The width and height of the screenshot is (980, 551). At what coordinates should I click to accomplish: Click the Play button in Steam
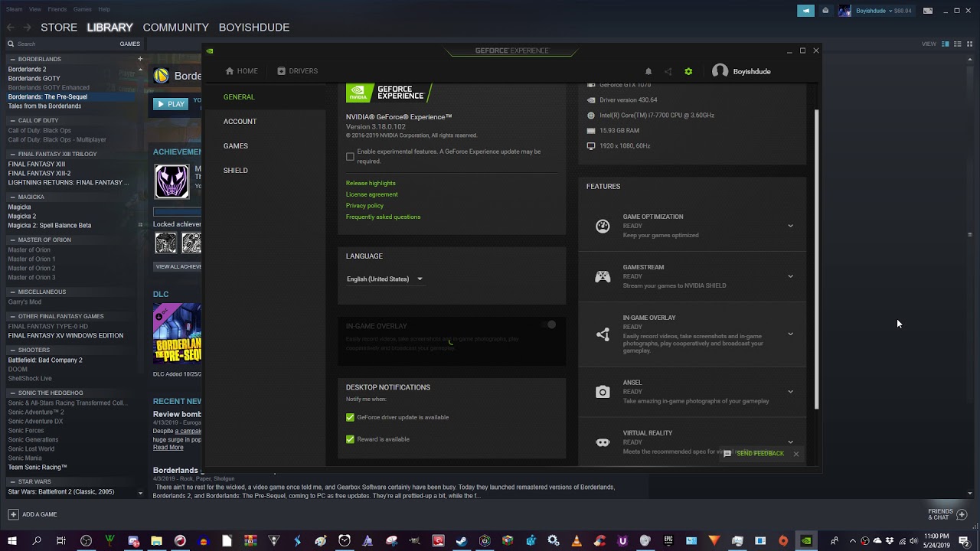pos(170,104)
